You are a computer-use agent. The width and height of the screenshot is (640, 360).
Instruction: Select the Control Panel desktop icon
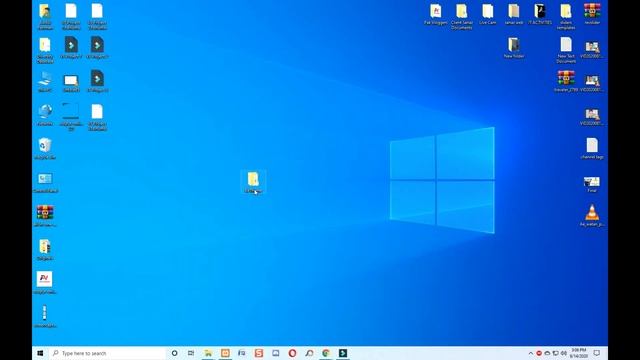[45, 182]
